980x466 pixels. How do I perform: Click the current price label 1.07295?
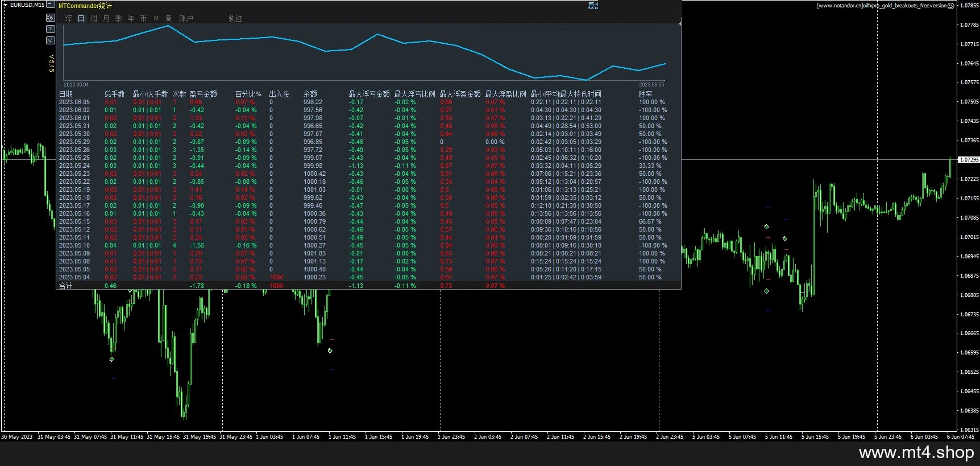(969, 160)
